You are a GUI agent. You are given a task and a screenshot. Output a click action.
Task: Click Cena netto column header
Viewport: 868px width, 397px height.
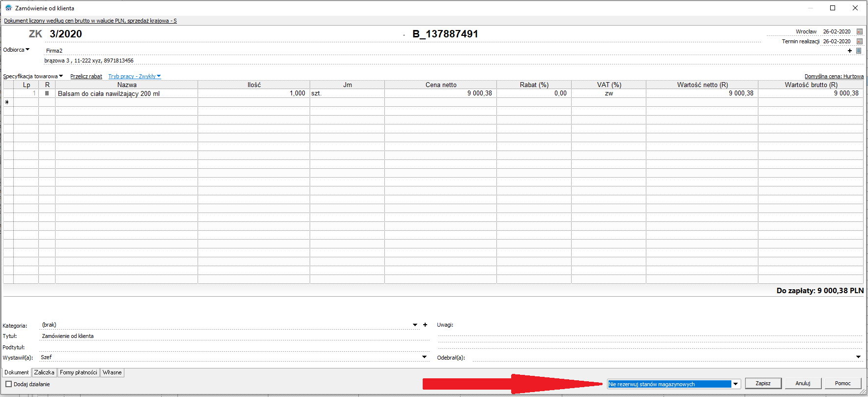click(x=441, y=85)
